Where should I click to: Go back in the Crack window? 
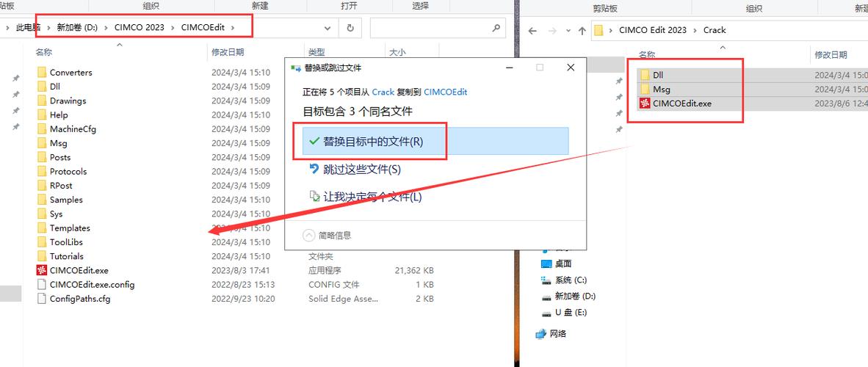532,31
